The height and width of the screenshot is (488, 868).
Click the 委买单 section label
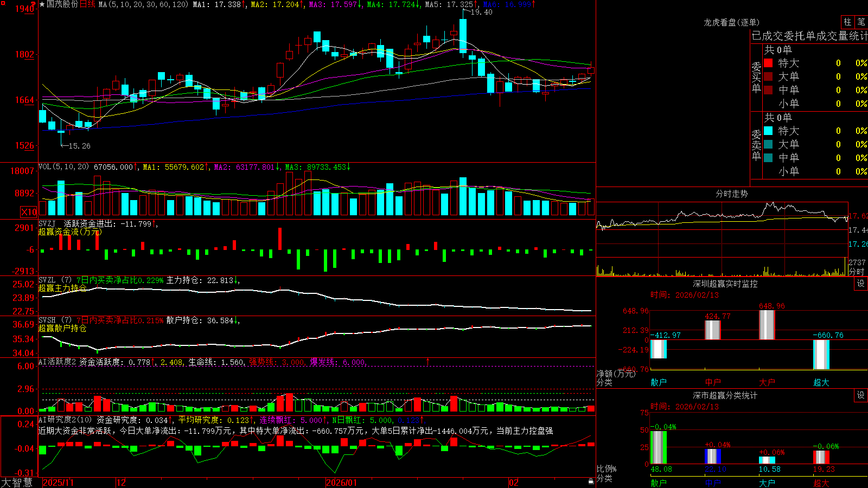pyautogui.click(x=756, y=78)
